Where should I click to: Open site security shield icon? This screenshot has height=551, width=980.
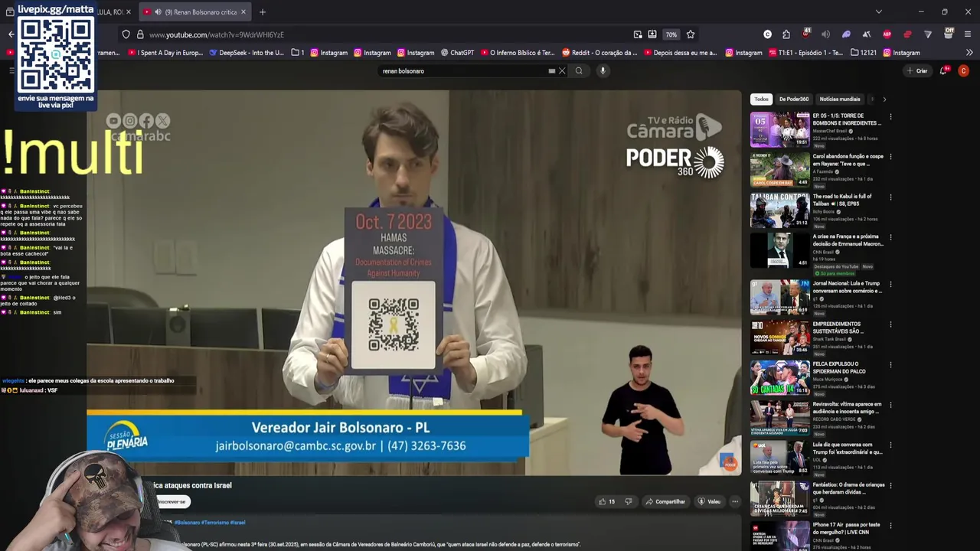coord(126,34)
